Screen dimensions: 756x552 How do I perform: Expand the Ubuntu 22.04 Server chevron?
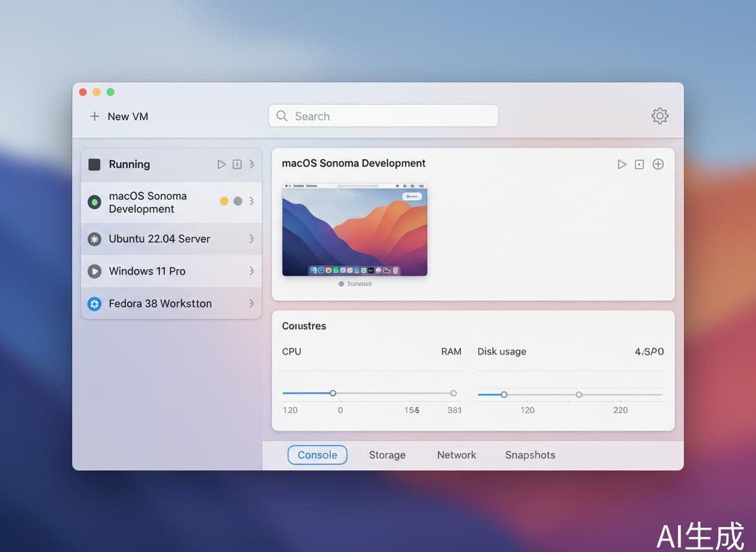[252, 239]
